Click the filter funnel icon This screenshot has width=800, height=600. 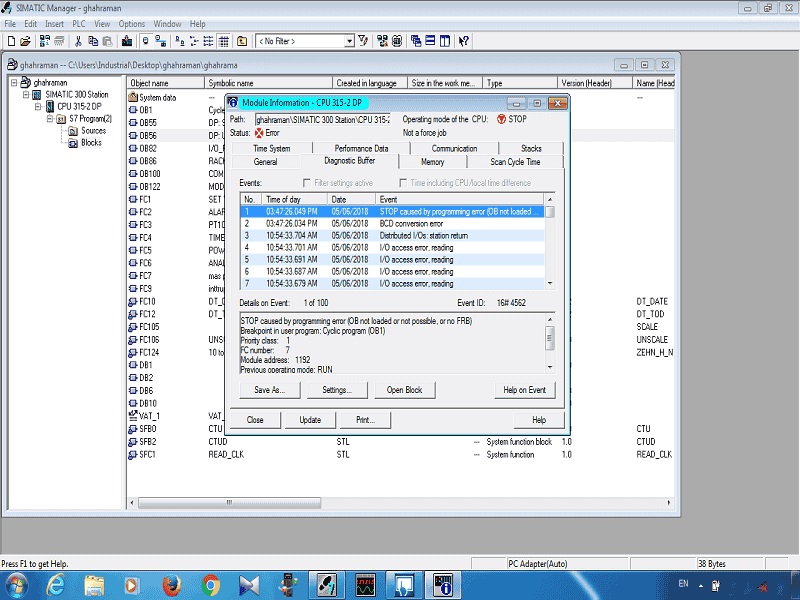click(x=363, y=41)
